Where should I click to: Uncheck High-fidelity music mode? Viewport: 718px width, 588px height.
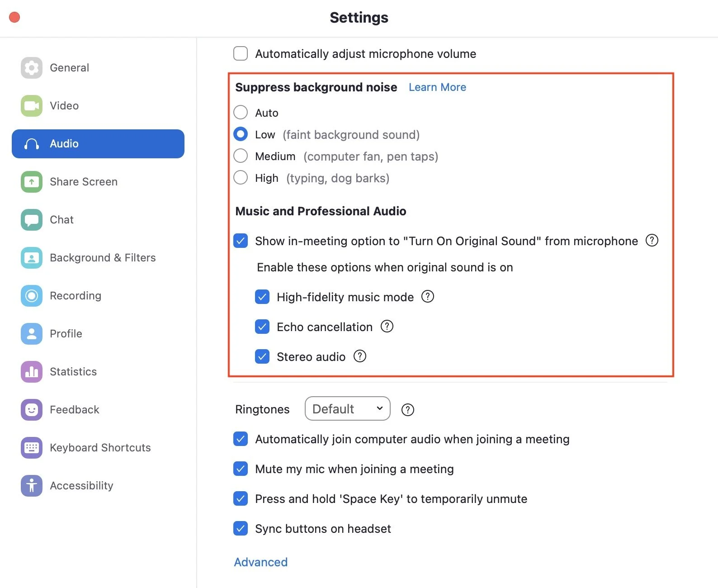262,297
